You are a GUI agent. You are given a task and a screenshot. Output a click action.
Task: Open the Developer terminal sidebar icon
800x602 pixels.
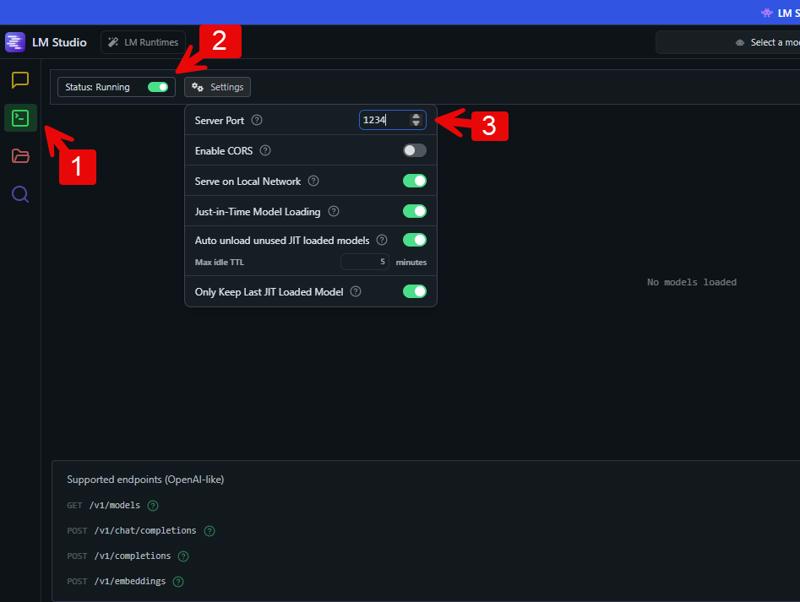pos(20,118)
